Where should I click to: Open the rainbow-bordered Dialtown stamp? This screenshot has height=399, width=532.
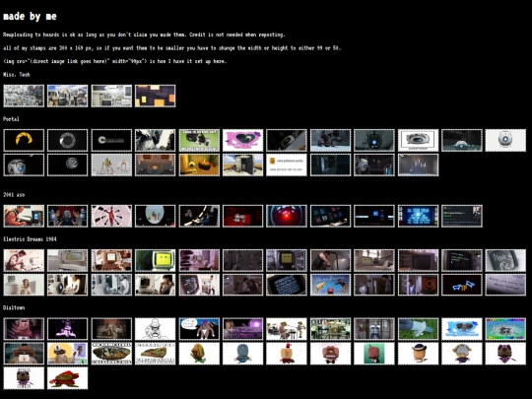(x=505, y=329)
